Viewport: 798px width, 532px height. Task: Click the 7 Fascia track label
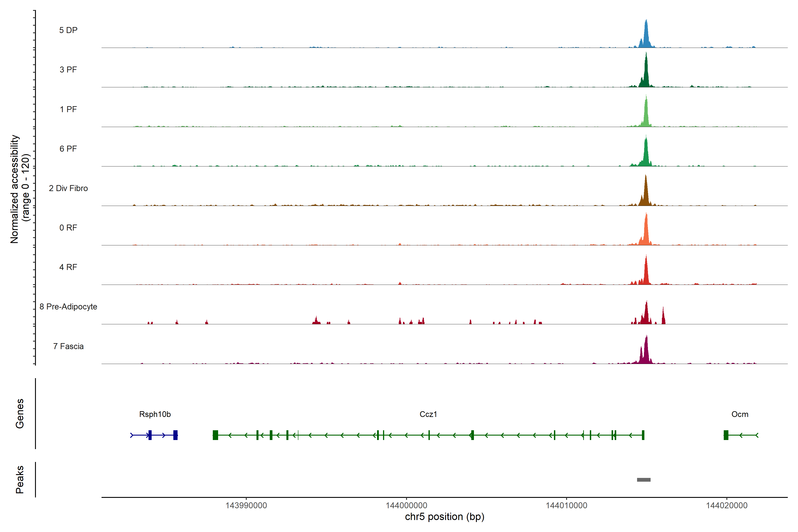click(68, 346)
